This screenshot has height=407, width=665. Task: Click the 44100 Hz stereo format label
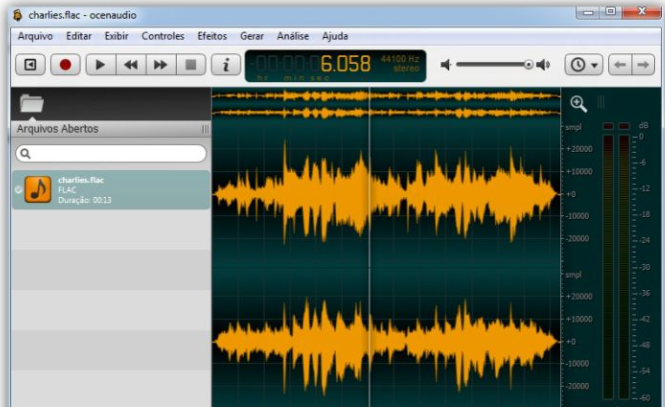point(400,64)
